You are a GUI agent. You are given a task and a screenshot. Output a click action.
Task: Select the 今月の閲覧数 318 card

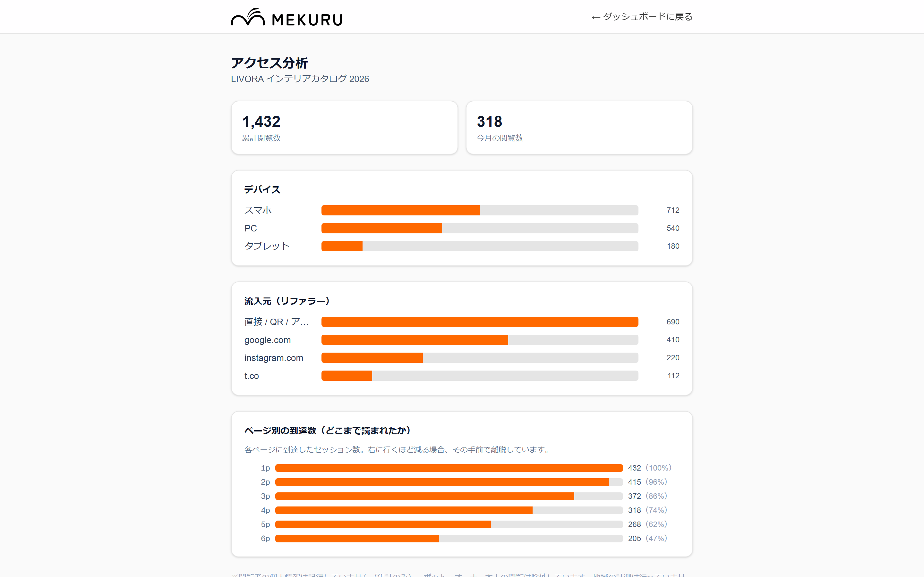click(x=579, y=128)
